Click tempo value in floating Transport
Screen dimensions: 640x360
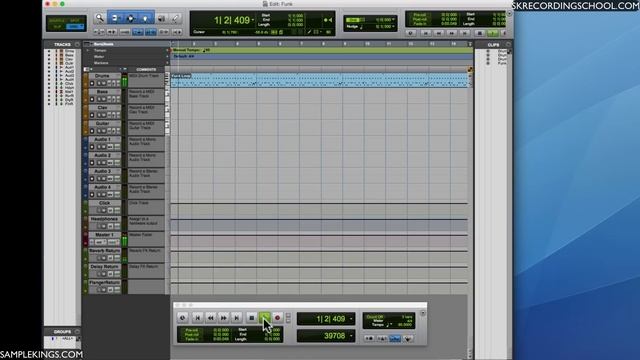tap(404, 325)
